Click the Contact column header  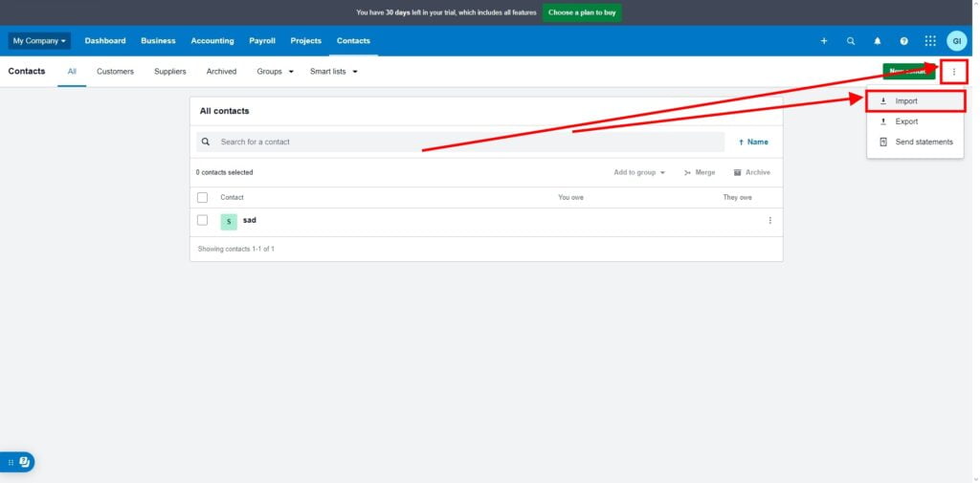pyautogui.click(x=232, y=197)
